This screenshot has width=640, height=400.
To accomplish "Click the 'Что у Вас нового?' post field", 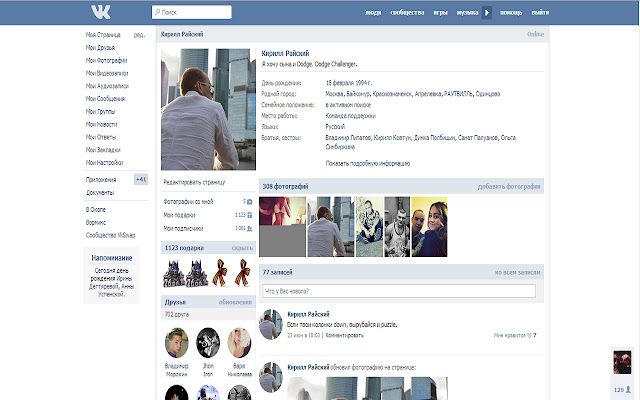I will point(399,291).
